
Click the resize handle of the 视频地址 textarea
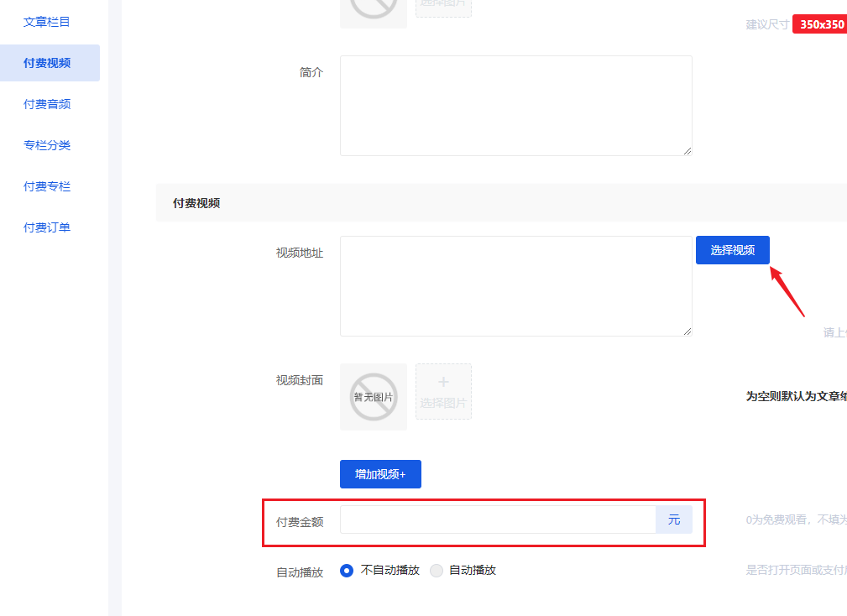click(688, 331)
